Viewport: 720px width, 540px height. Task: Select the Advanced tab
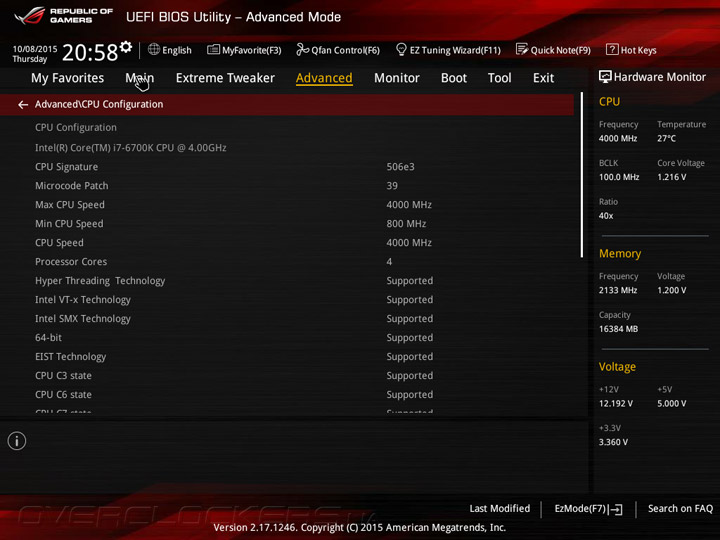[324, 78]
